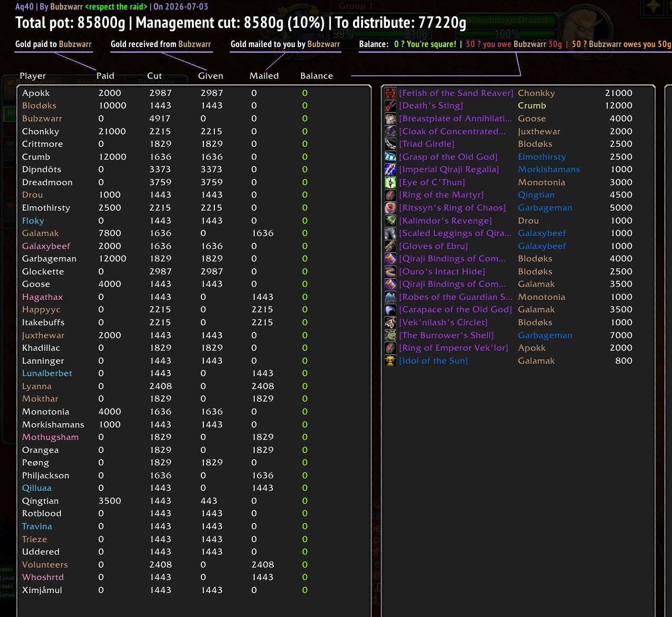Screen dimensions: 672x617
Task: Click the [Eye of C'Thun] item link
Action: point(432,182)
